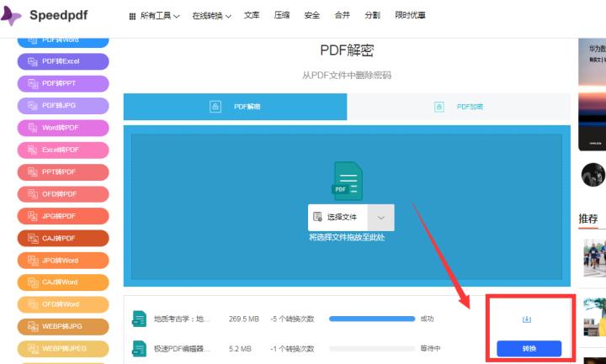Open the 分割 menu item

(x=372, y=15)
